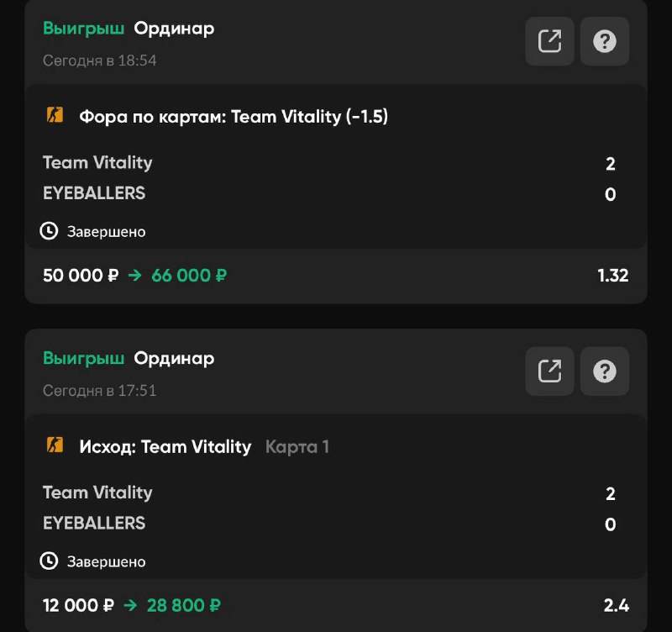Click the green arrow before 66 000 ₽
The image size is (672, 632).
click(135, 275)
